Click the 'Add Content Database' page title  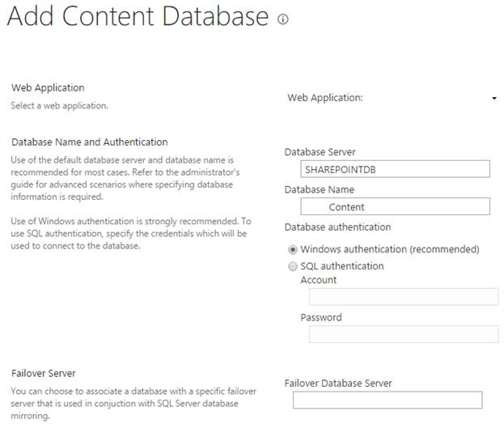pyautogui.click(x=138, y=16)
